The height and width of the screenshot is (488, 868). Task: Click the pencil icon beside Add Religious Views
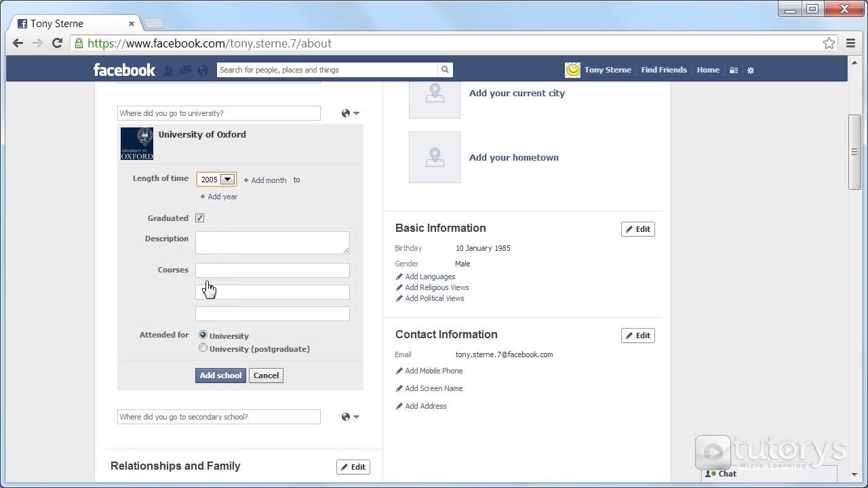tap(399, 287)
